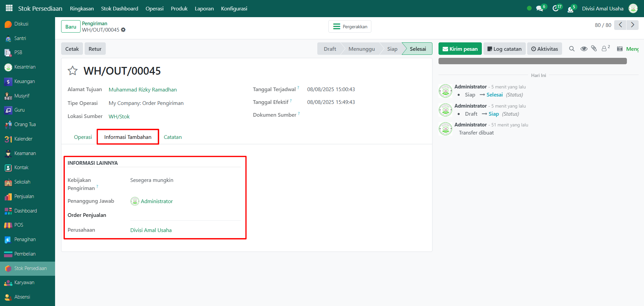
Task: Open conversations messages icon in top bar
Action: pyautogui.click(x=540, y=8)
